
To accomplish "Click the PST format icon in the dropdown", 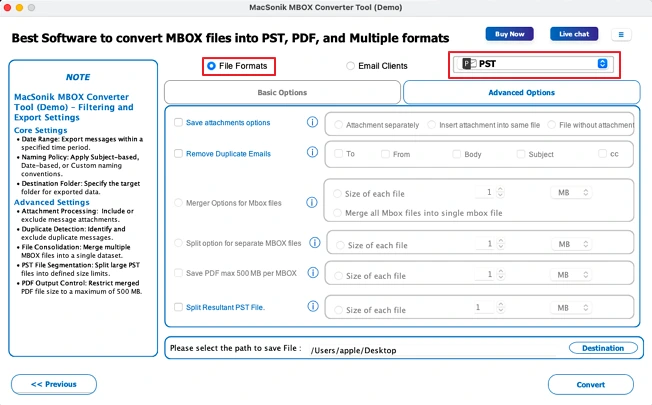I will click(x=469, y=64).
